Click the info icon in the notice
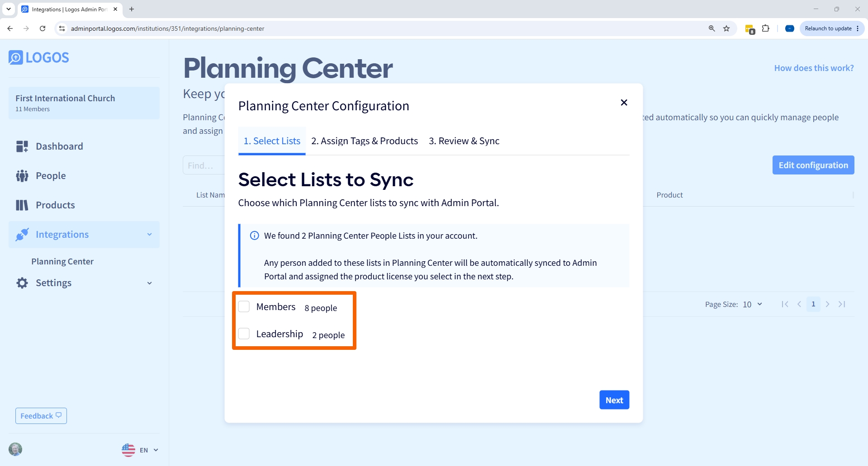 (x=255, y=235)
